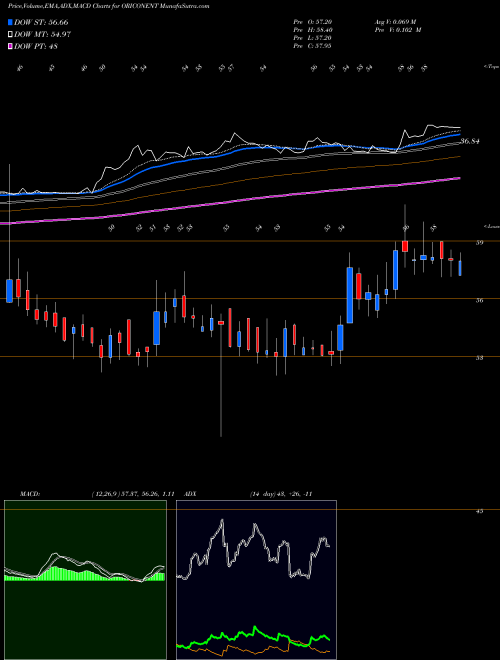Click the 'Pre L: 57.20' low value
The width and height of the screenshot is (500, 660).
click(x=314, y=38)
